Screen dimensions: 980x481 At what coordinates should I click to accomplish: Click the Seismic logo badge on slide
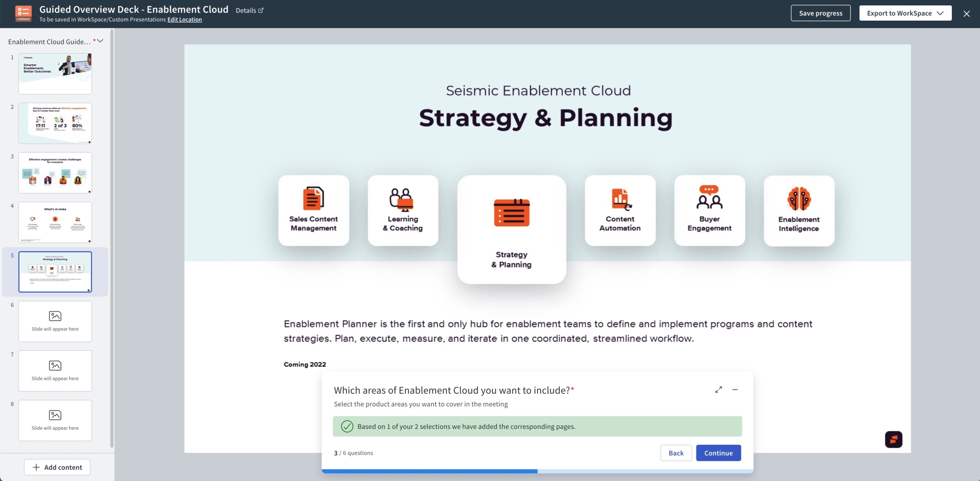click(893, 439)
